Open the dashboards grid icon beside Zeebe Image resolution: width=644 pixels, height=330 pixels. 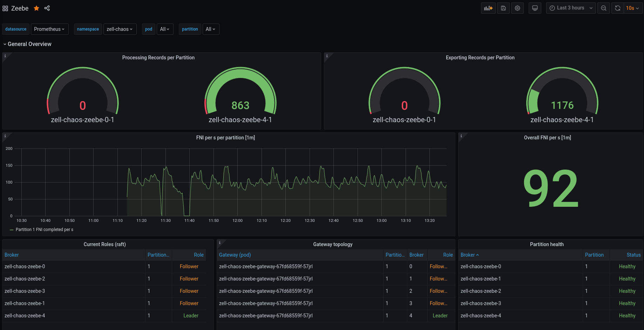5,8
